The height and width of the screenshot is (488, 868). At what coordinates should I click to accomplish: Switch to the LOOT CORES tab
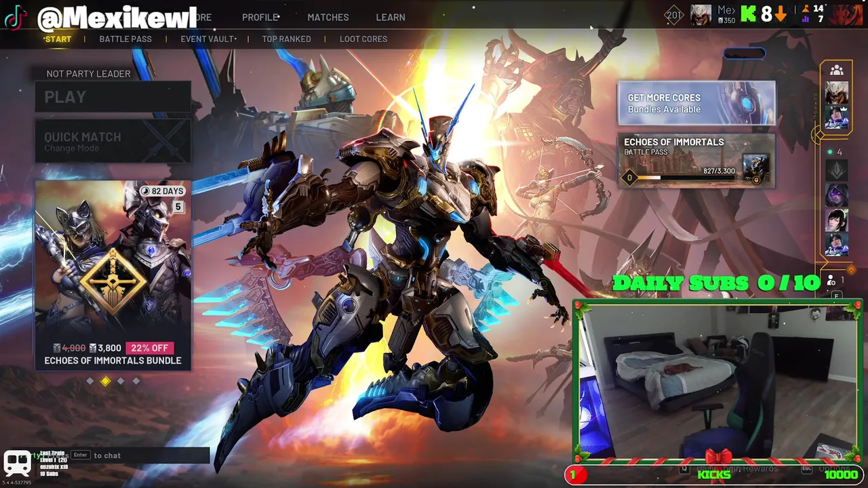[x=363, y=39]
